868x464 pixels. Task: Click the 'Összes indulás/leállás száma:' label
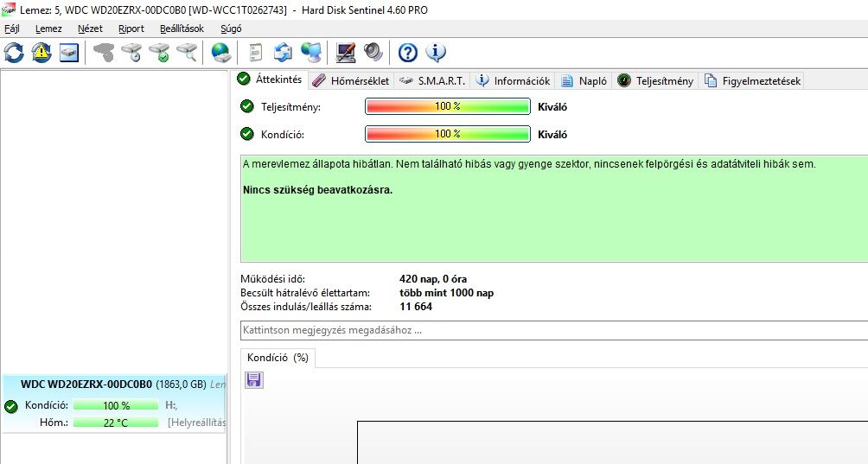(x=306, y=307)
